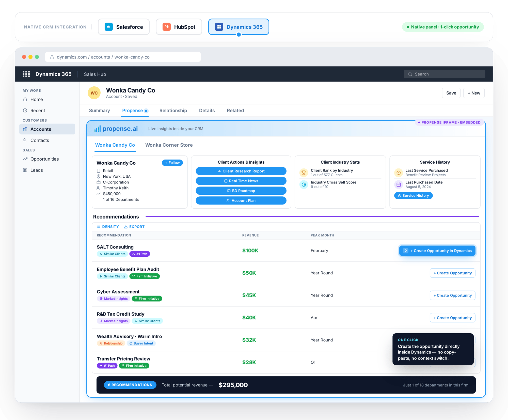Click the 6 RECOMMENDATIONS badge
508x420 pixels.
pos(130,385)
